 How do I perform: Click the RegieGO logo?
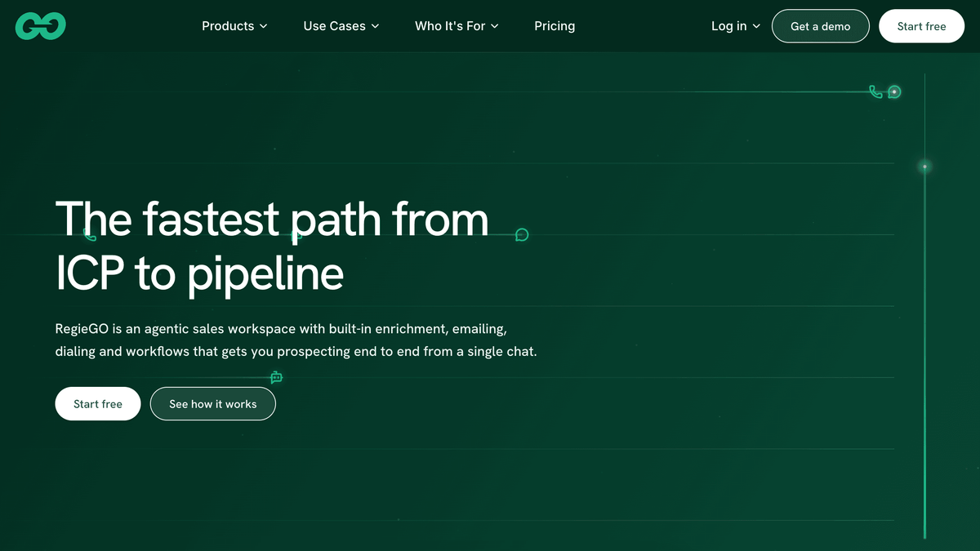coord(40,26)
